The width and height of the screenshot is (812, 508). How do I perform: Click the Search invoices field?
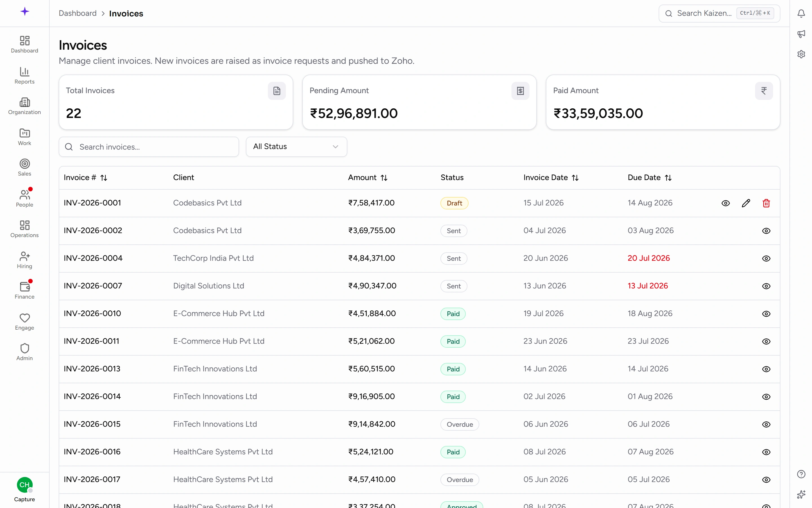coord(149,146)
